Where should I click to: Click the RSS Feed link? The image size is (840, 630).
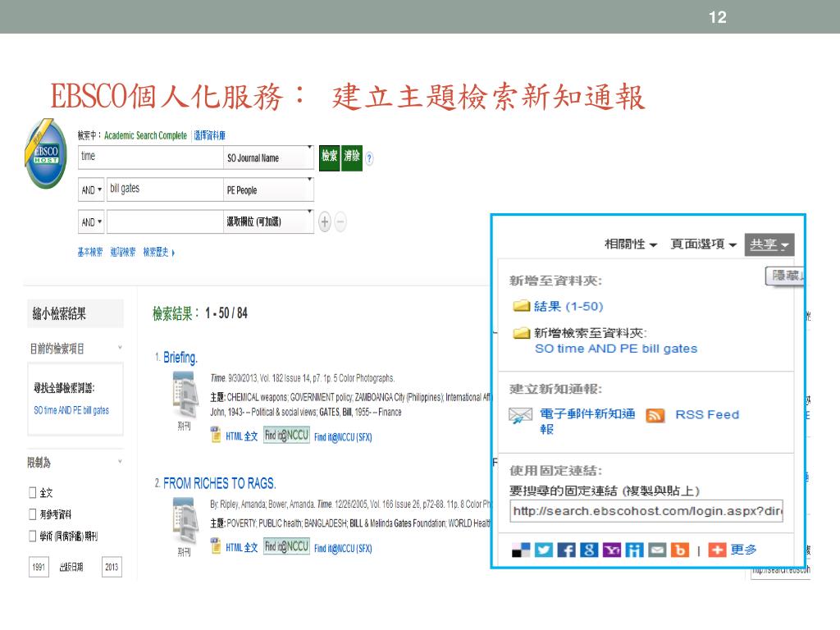pos(707,414)
